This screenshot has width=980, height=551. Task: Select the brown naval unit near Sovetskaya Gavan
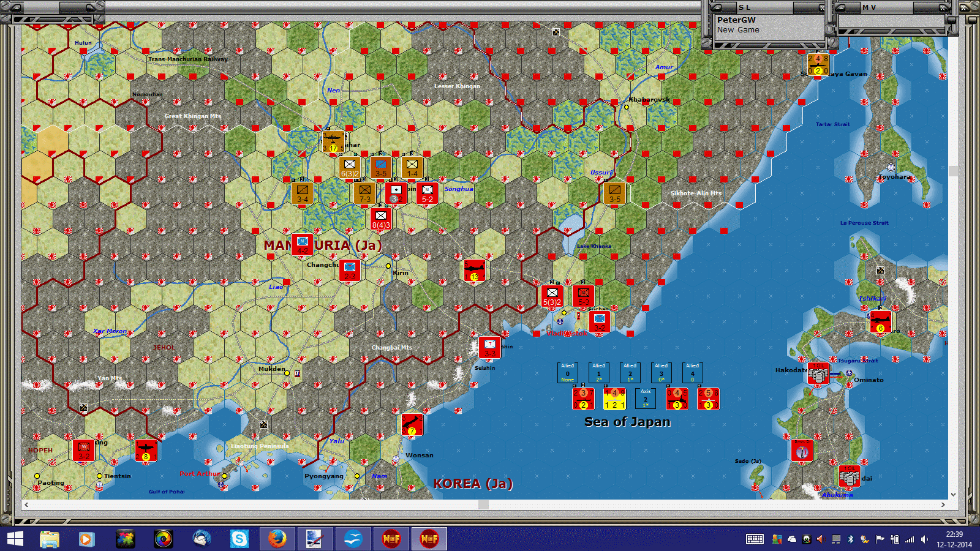click(x=818, y=64)
